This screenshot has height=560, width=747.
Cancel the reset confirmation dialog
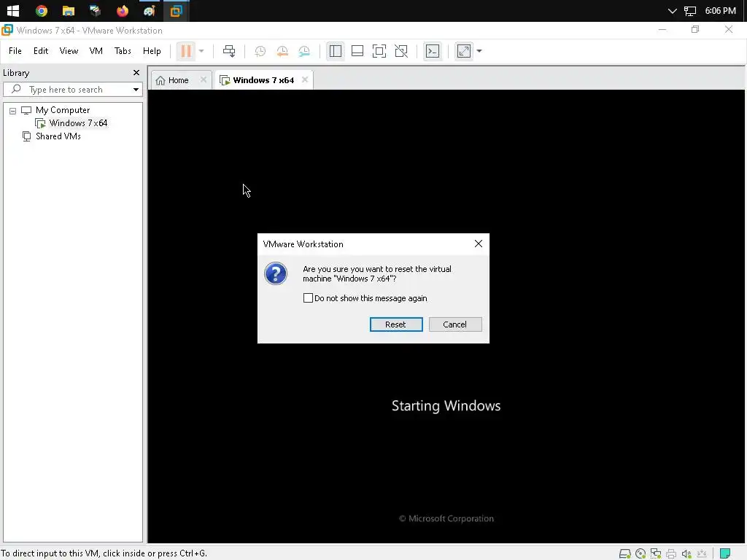pyautogui.click(x=455, y=324)
